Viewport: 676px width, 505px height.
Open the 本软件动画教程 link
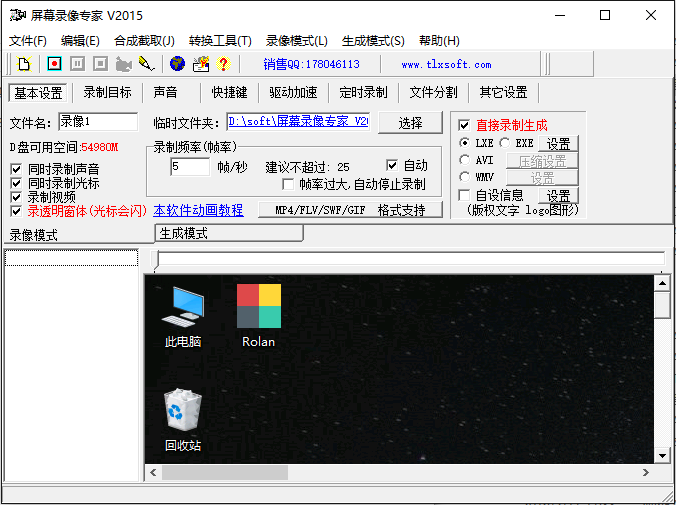coord(198,210)
